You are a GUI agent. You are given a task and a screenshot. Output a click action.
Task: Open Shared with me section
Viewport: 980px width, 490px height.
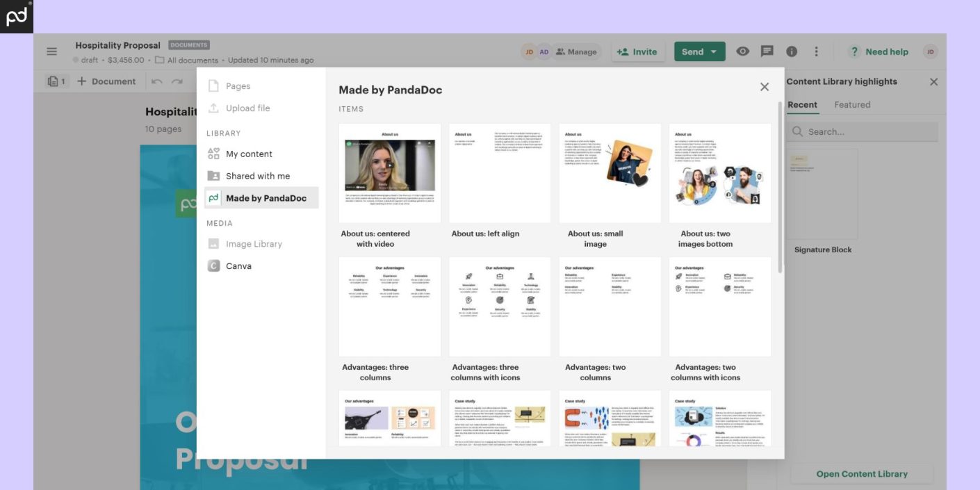pos(257,177)
